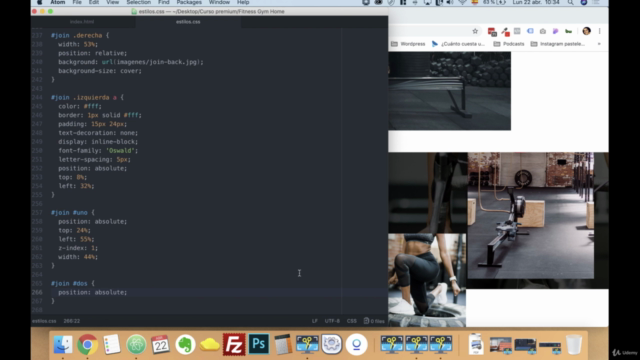Launch FileZilla from the dock
This screenshot has height=360, width=640.
pyautogui.click(x=234, y=345)
